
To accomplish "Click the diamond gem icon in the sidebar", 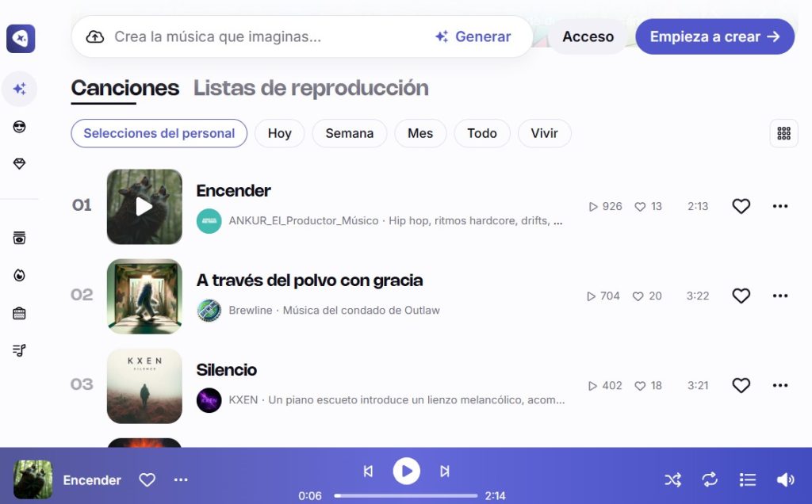I will click(x=20, y=164).
